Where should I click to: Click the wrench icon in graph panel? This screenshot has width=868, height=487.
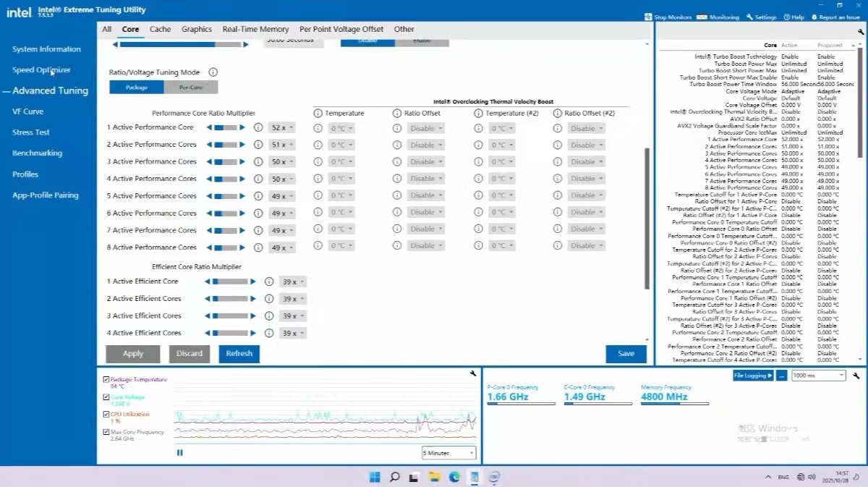click(473, 373)
